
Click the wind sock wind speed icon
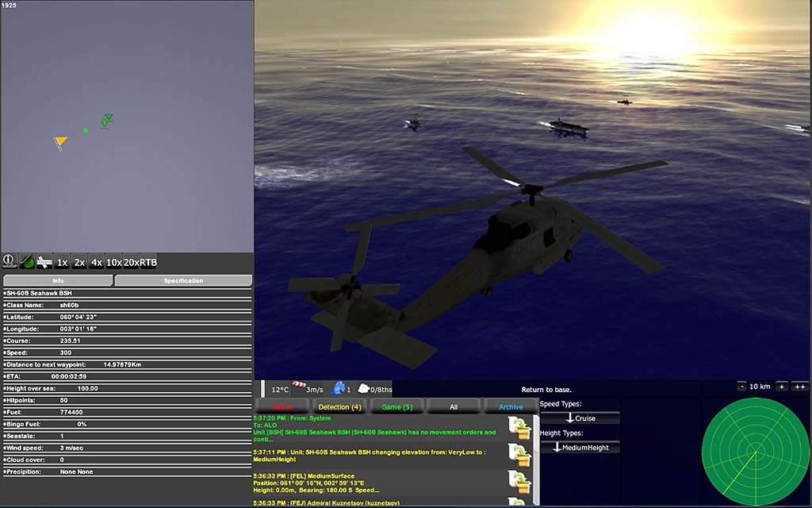299,385
